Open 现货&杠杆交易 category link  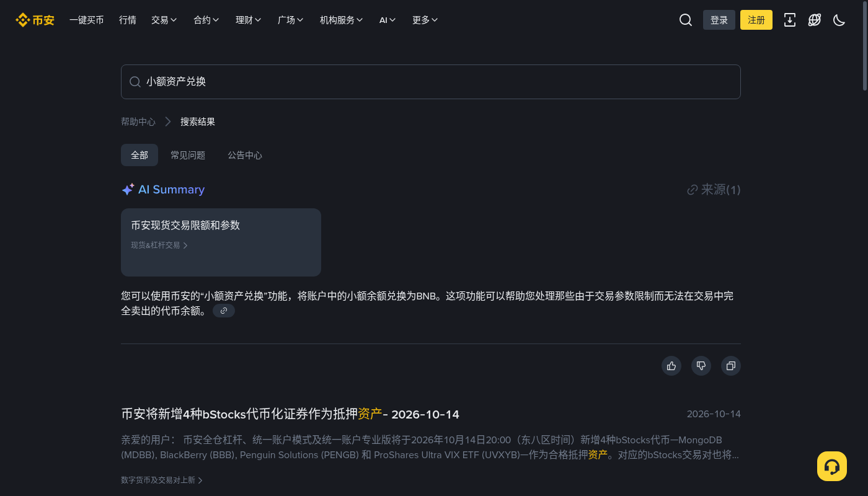tap(159, 245)
